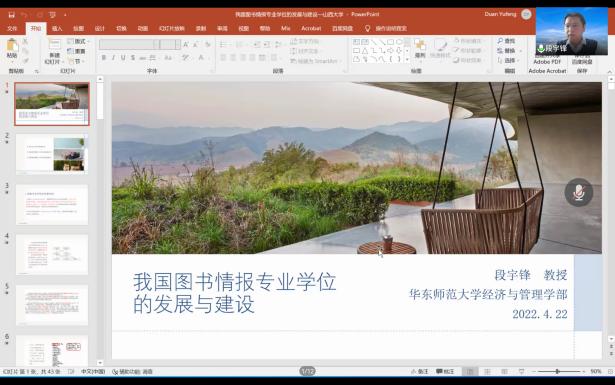Open the Replace (替换) dropdown arrow
615x385 pixels.
point(521,51)
